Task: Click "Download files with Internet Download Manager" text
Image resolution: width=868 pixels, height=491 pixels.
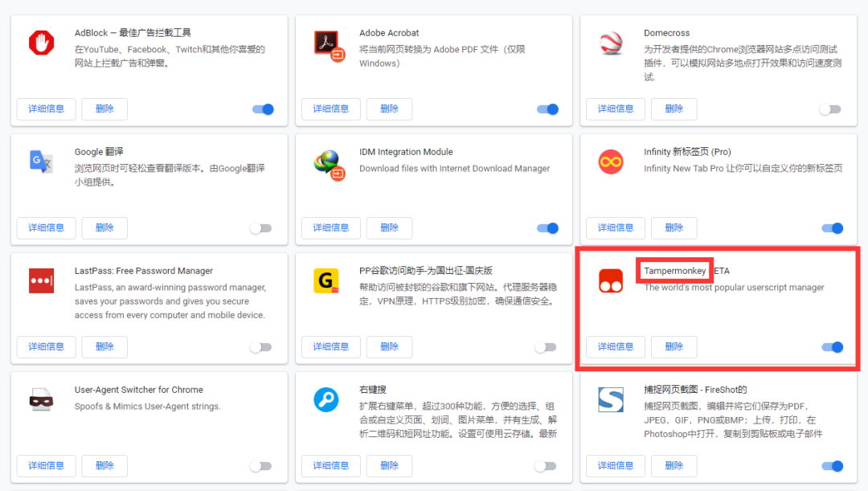Action: pos(454,168)
